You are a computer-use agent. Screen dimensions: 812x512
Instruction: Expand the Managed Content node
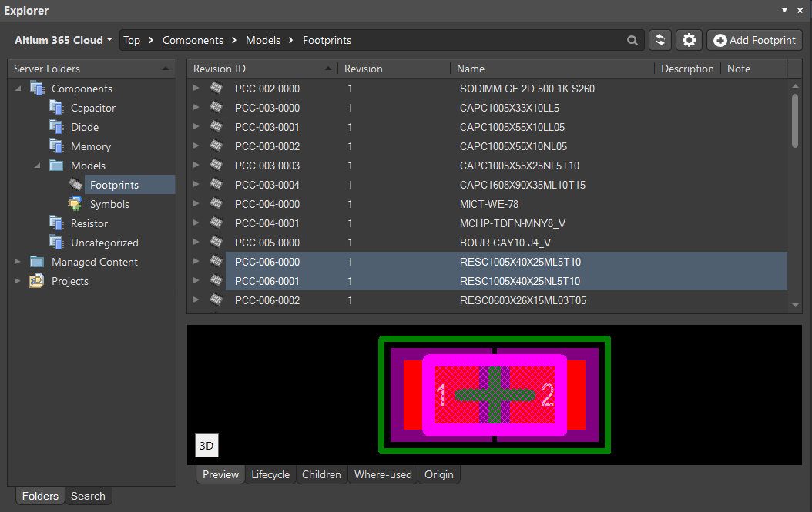click(18, 262)
